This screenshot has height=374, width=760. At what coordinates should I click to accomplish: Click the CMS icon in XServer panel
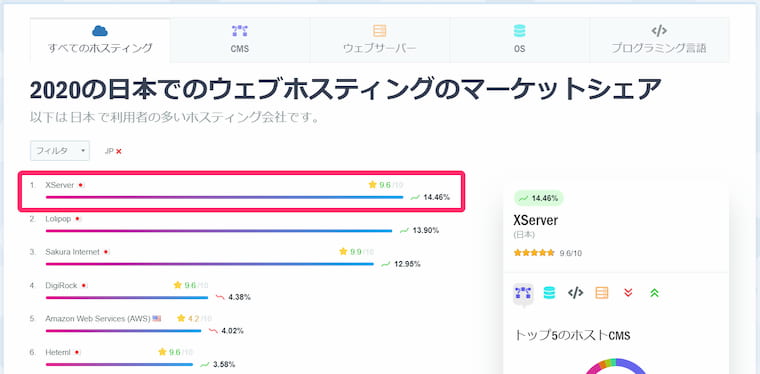point(523,293)
